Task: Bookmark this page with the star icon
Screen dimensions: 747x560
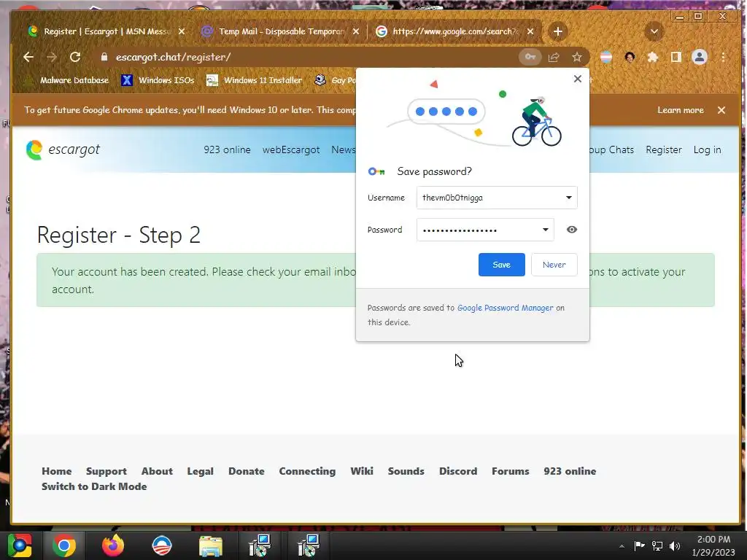Action: click(x=577, y=57)
